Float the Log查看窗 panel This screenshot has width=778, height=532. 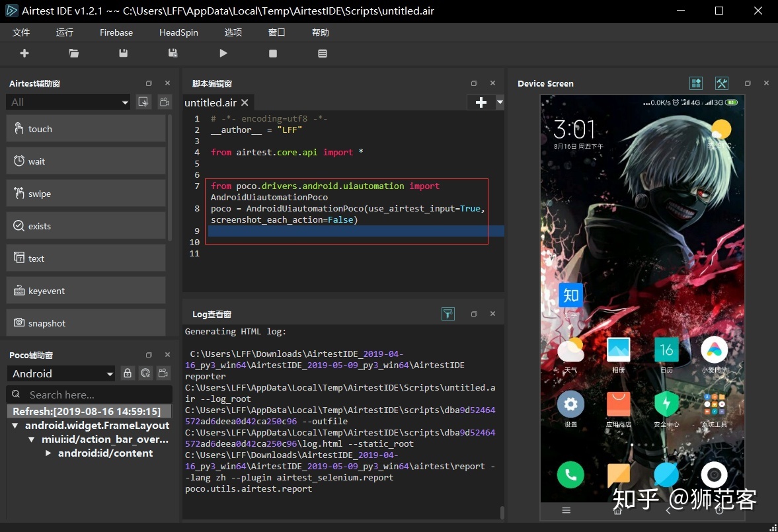click(474, 314)
